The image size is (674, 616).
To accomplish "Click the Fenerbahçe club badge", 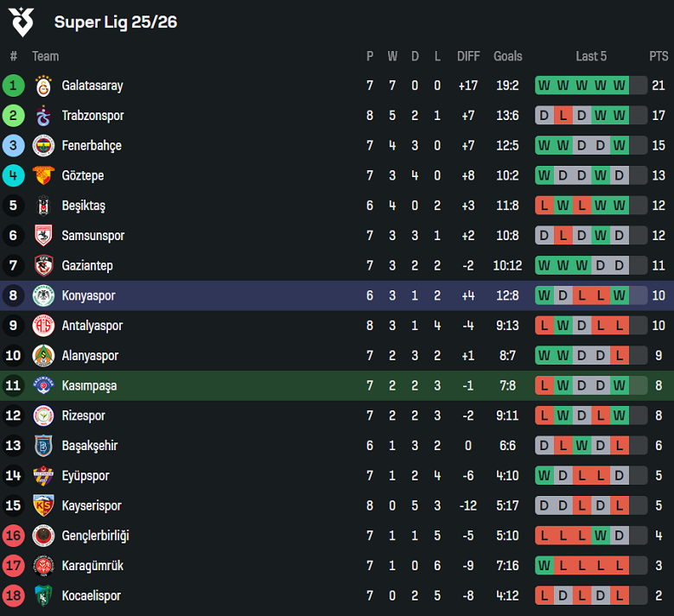I will tap(43, 145).
